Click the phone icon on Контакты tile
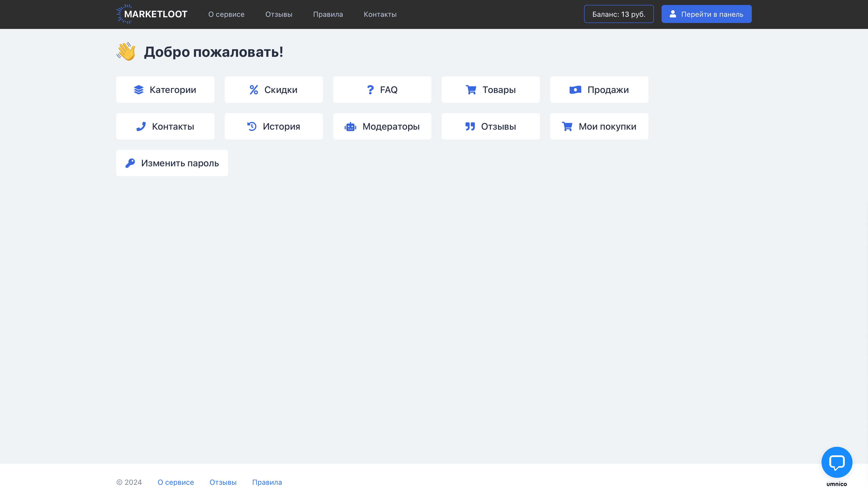Screen dimensions: 868x500 click(141, 126)
